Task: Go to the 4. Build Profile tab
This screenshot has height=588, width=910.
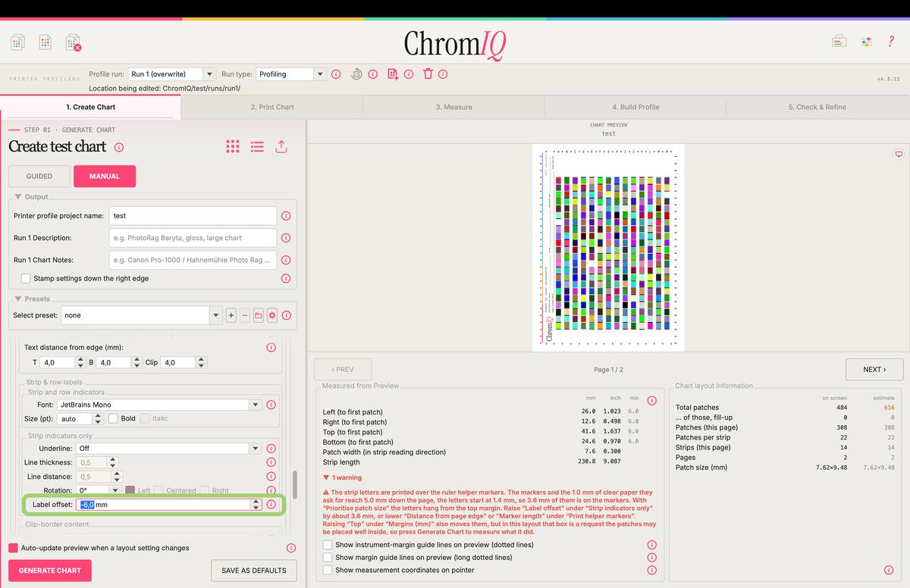Action: [x=635, y=107]
